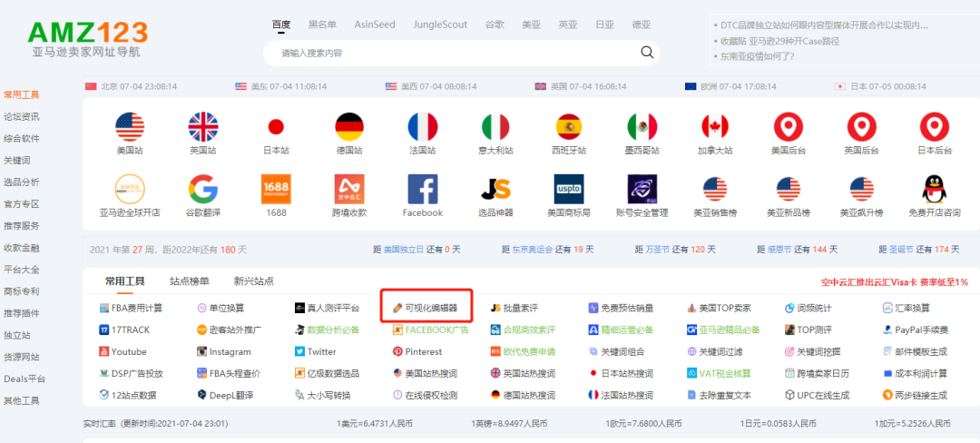Open the 日本站 Japan flag icon

tap(276, 127)
